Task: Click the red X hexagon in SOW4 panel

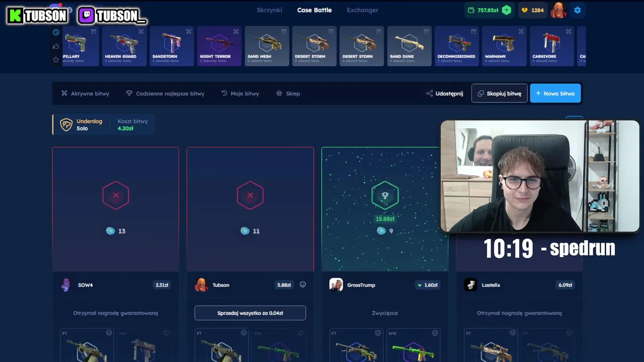Action: click(x=116, y=195)
